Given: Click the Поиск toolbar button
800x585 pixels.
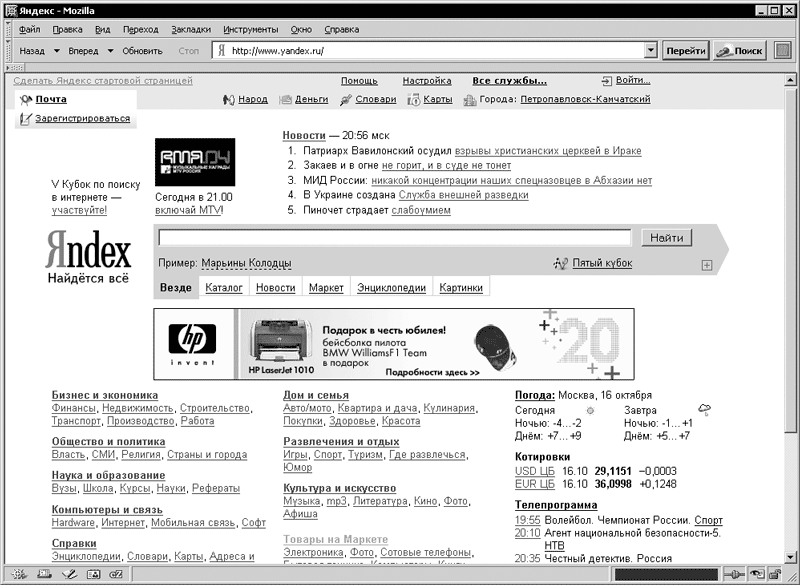Looking at the screenshot, I should coord(740,50).
